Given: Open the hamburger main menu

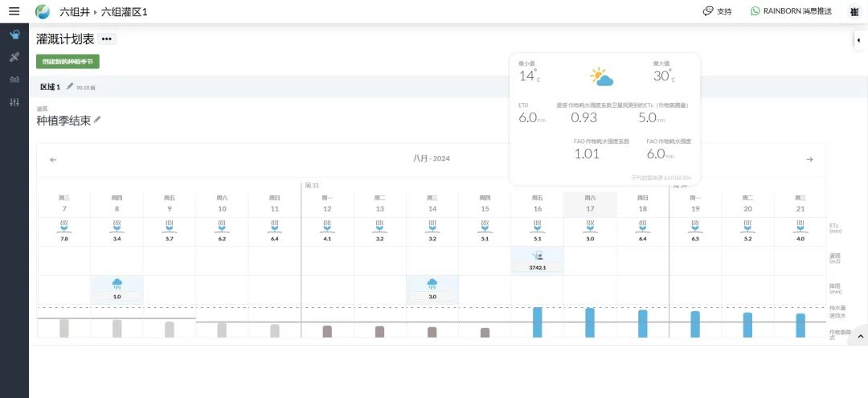Looking at the screenshot, I should click(x=14, y=11).
